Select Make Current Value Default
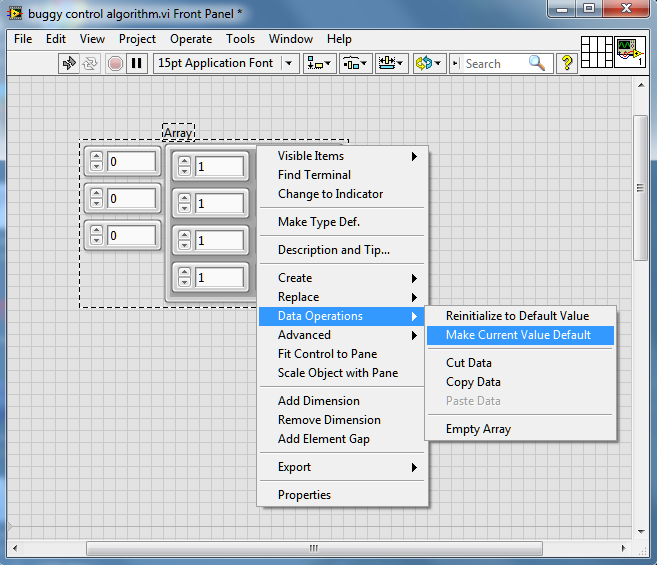Screen dimensions: 657x565 pyautogui.click(x=520, y=335)
